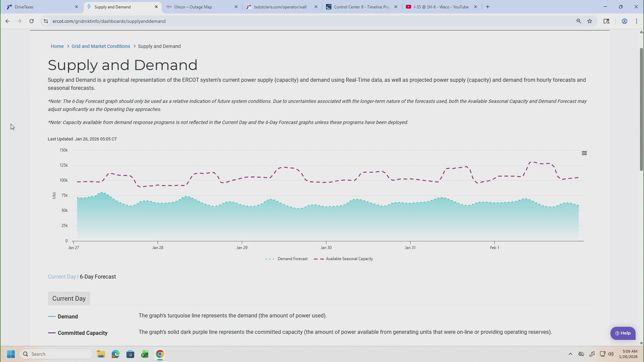Open Chrome profile icon
644x362 pixels.
[624, 21]
